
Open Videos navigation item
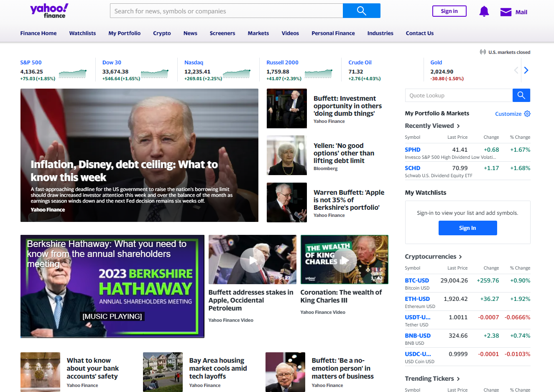290,33
